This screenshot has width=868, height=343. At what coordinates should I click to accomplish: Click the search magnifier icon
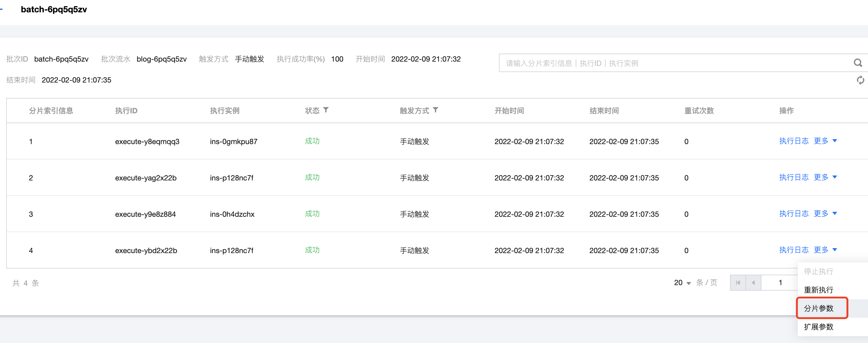click(x=858, y=63)
